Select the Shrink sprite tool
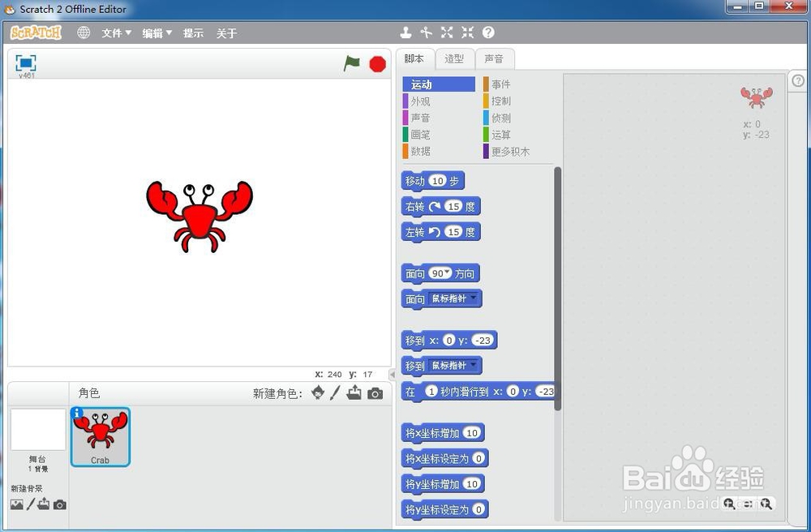This screenshot has width=811, height=532. pyautogui.click(x=468, y=32)
